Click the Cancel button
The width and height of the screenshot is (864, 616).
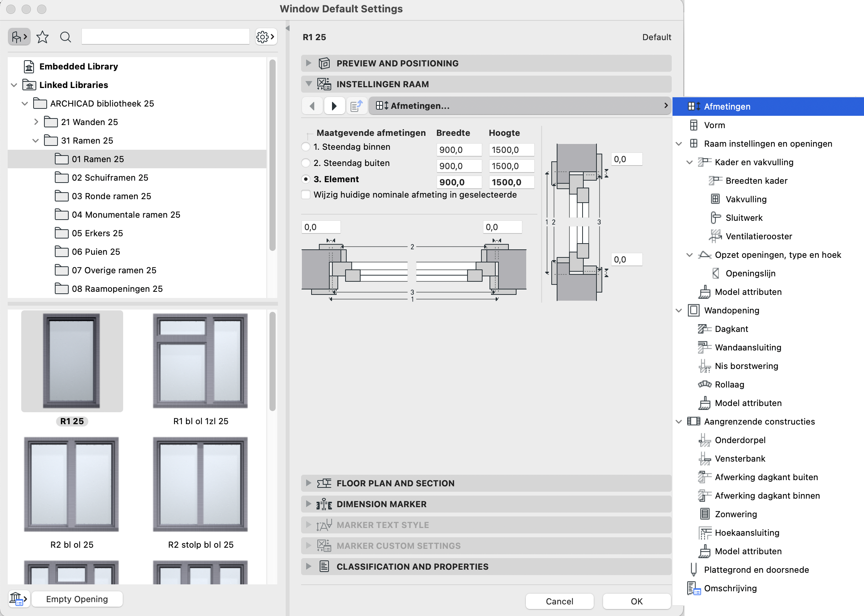pos(559,601)
